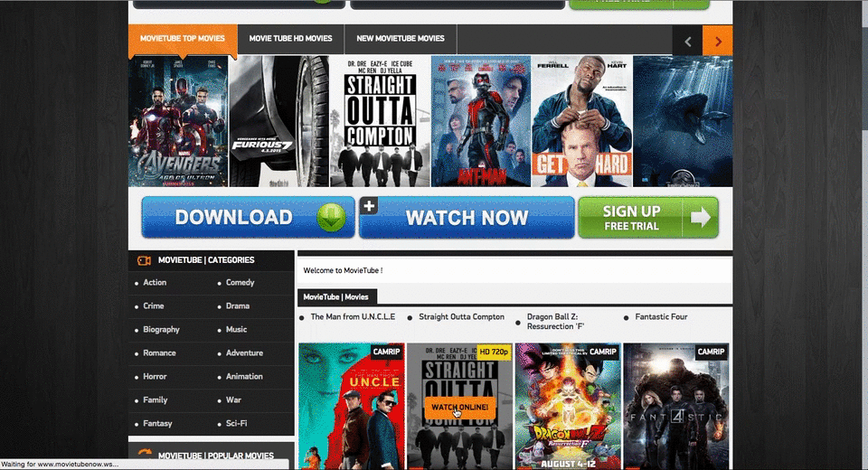Screen dimensions: 868x470
Task: Open Ant-Man poster in carousel
Action: 480,121
